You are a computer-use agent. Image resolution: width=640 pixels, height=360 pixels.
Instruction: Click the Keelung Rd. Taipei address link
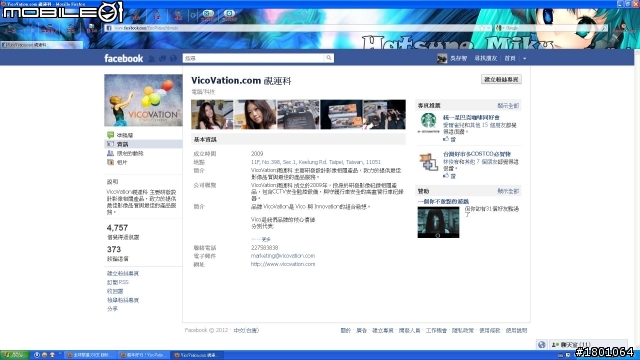click(x=316, y=162)
